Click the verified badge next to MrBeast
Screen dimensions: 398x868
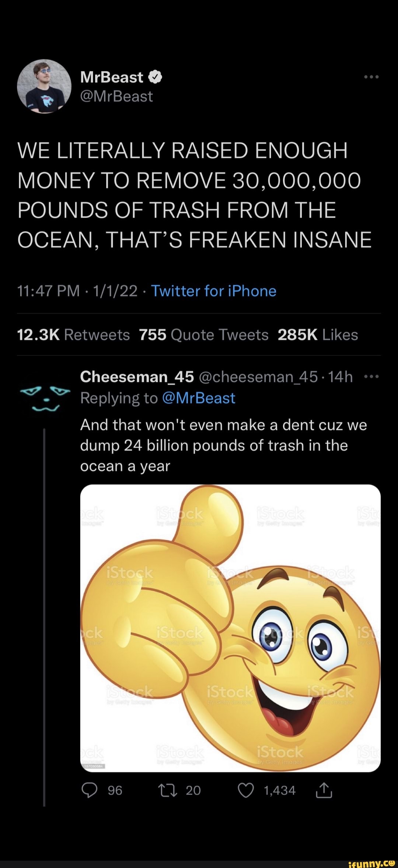click(x=156, y=77)
